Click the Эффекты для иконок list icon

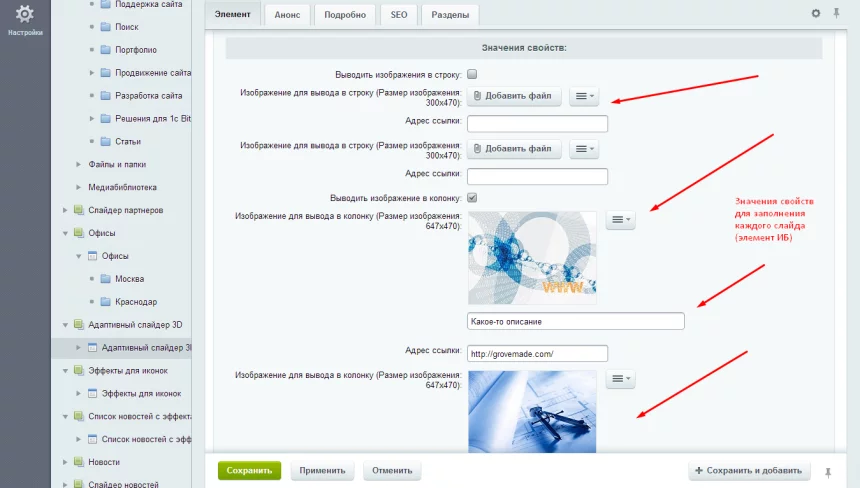click(92, 394)
